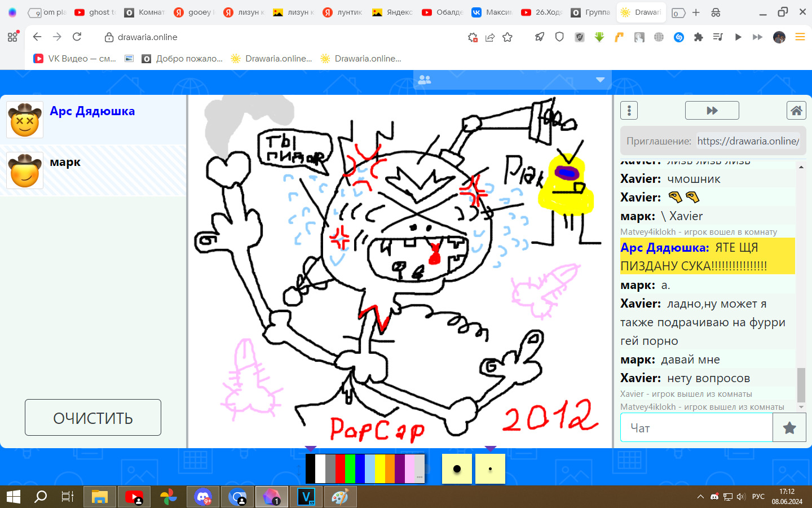This screenshot has width=812, height=508.
Task: Pick the red color swatch
Action: pyautogui.click(x=340, y=468)
